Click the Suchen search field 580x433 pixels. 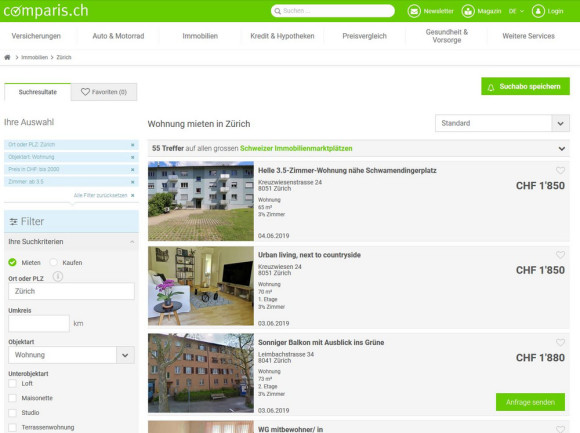(333, 11)
